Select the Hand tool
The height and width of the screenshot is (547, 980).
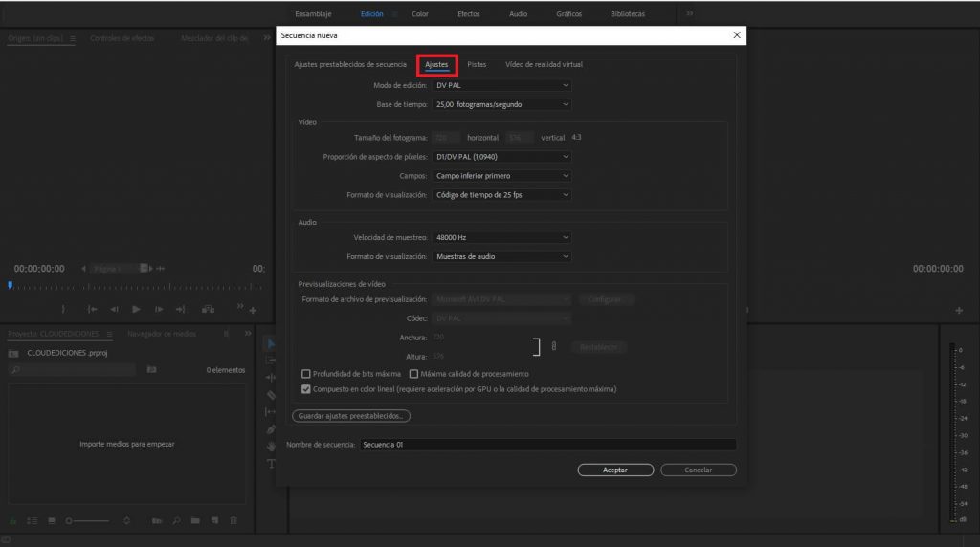point(271,447)
